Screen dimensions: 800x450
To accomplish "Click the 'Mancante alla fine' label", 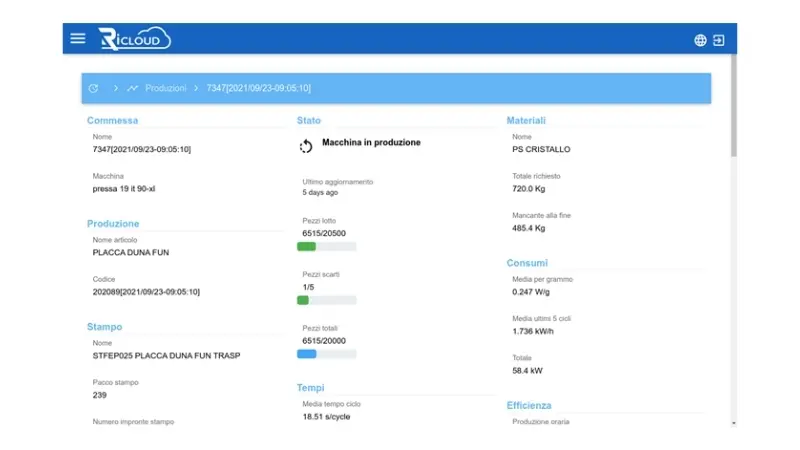I will (x=541, y=215).
